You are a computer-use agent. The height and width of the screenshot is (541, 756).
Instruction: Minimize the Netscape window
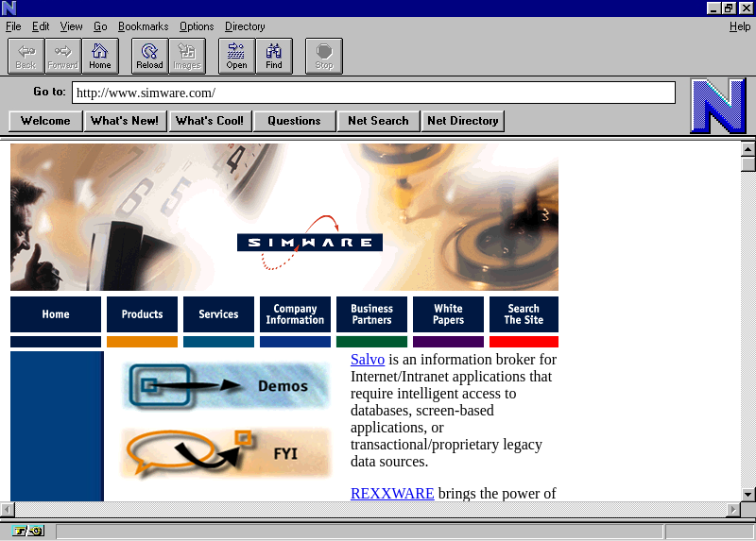tap(713, 8)
